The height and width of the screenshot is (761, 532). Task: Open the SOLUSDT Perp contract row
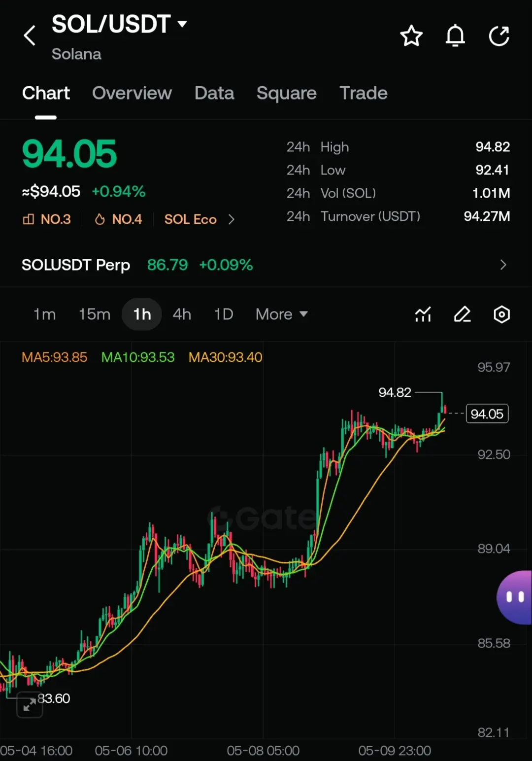point(266,265)
